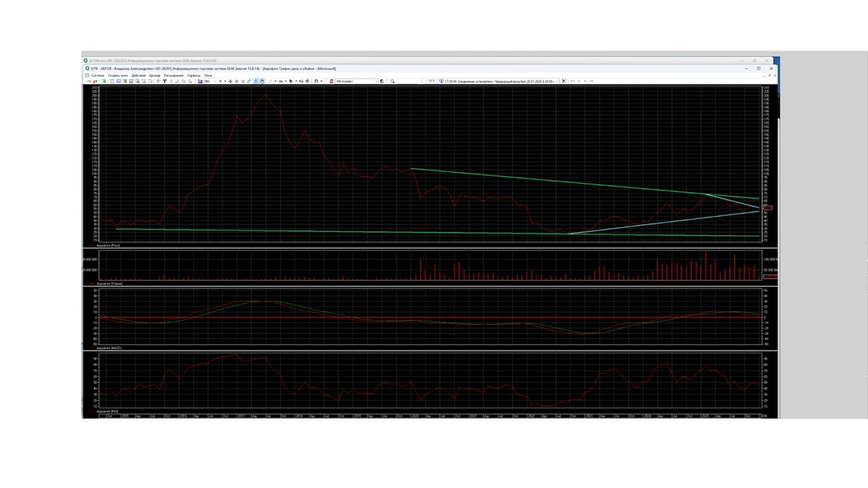Click the black X disconnect icon
The width and height of the screenshot is (868, 488).
point(563,81)
